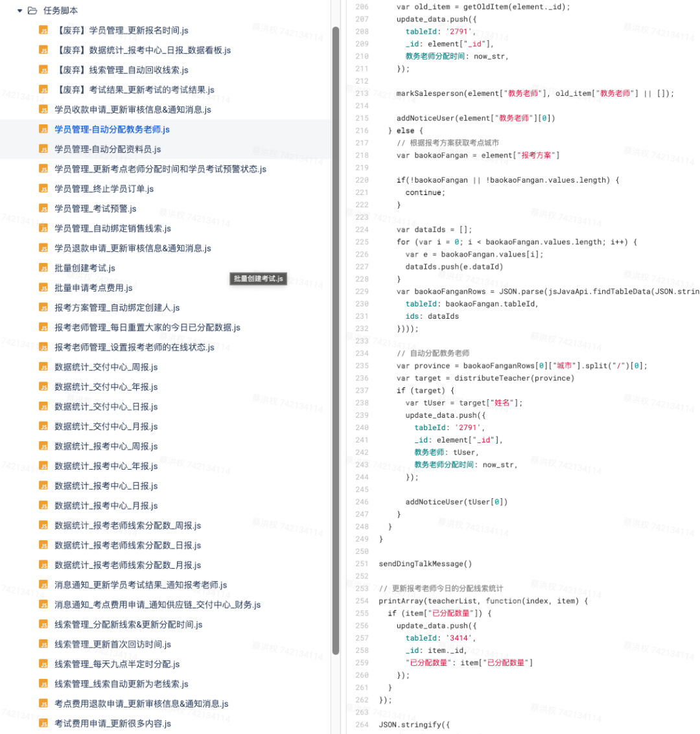
Task: Open 数据统计_报考中心_日报.js file
Action: 106,486
